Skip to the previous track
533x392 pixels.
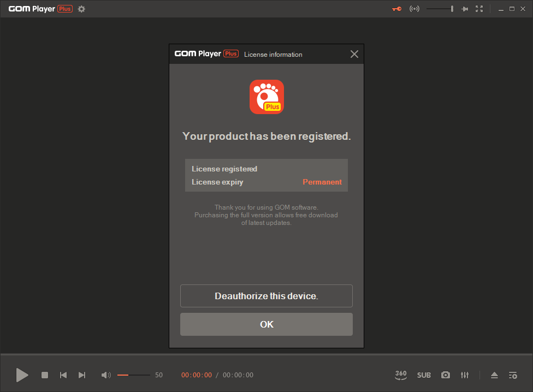click(x=63, y=375)
